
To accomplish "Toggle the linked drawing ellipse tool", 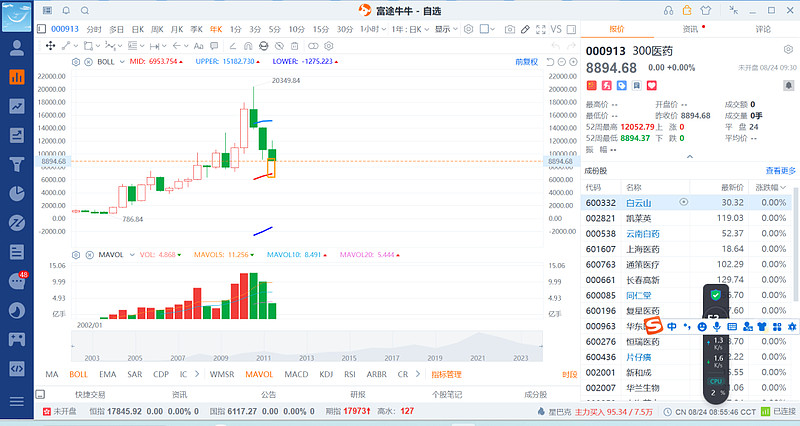I will point(313,46).
